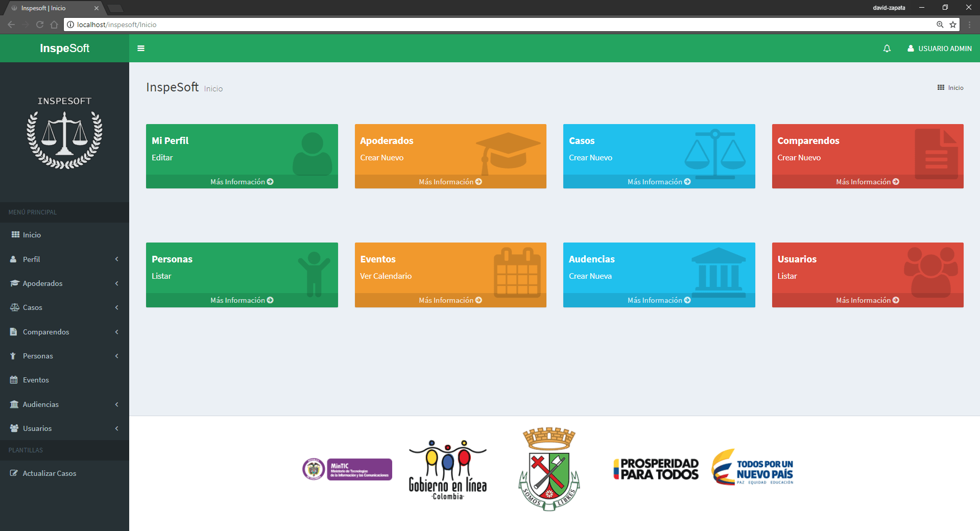Click the document icon in Comparendos card

click(936, 154)
